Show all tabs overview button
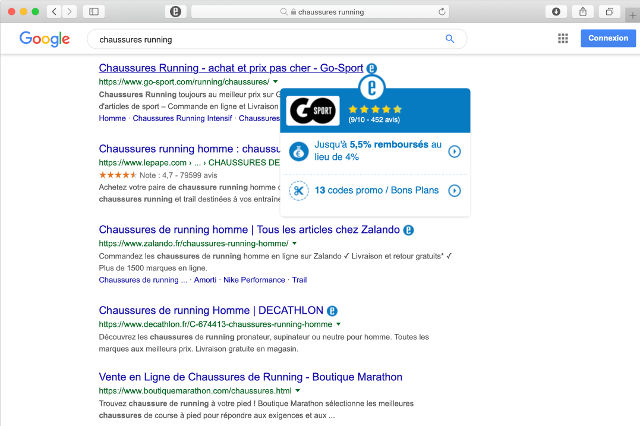The height and width of the screenshot is (426, 640). pyautogui.click(x=609, y=11)
